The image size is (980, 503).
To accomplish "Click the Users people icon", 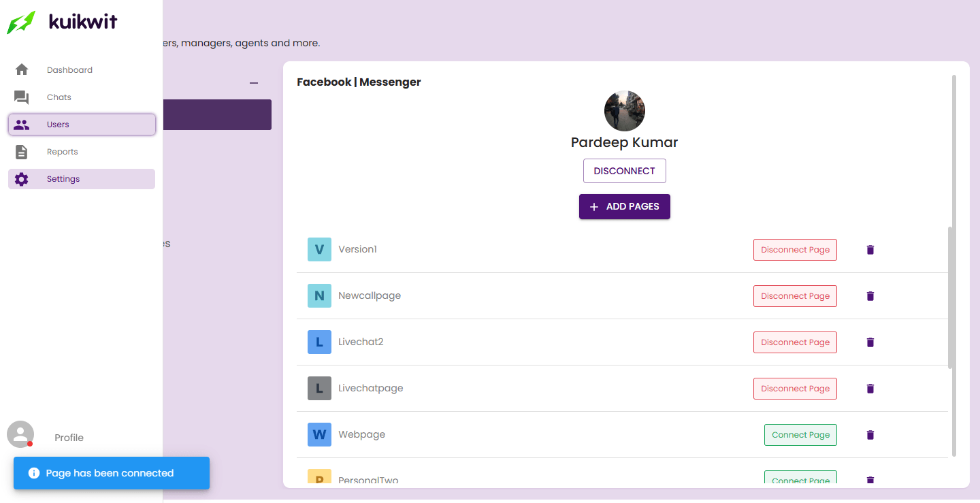I will click(22, 125).
